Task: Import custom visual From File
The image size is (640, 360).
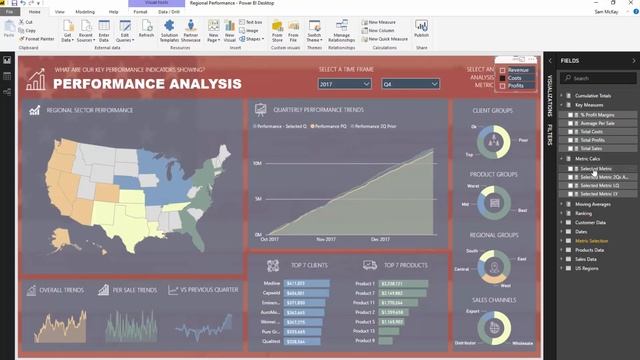Action: click(293, 31)
